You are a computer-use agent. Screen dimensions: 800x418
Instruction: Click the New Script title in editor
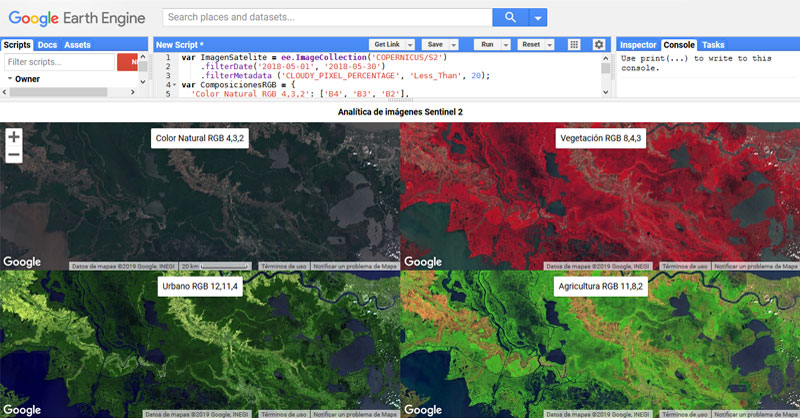coord(180,45)
